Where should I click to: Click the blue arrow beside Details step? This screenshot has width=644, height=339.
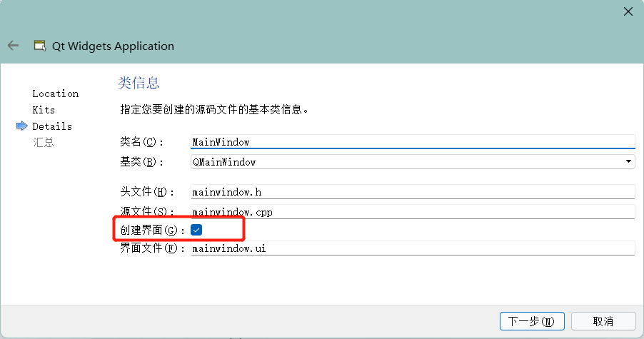21,126
